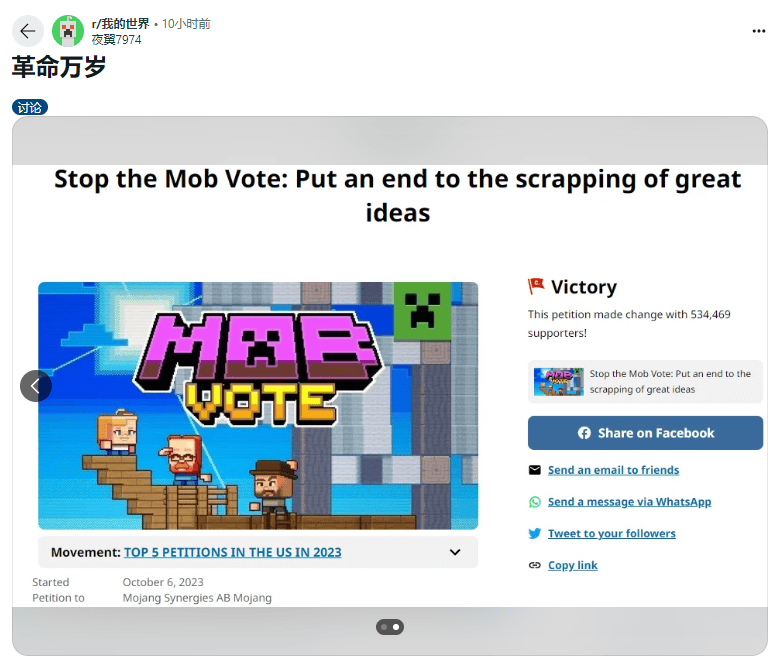Open Send an email to friends link

(613, 470)
